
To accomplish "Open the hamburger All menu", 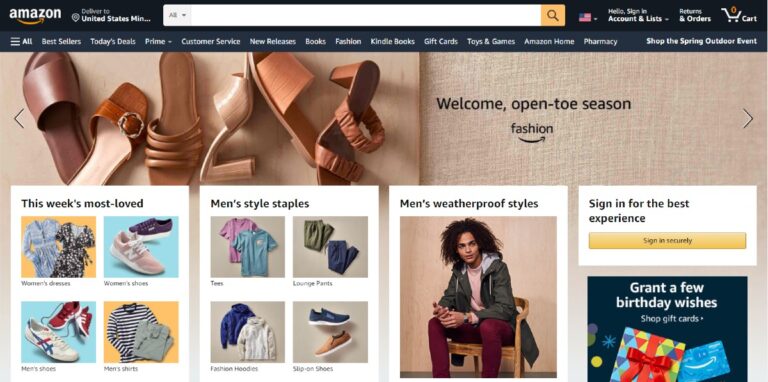I will click(22, 42).
